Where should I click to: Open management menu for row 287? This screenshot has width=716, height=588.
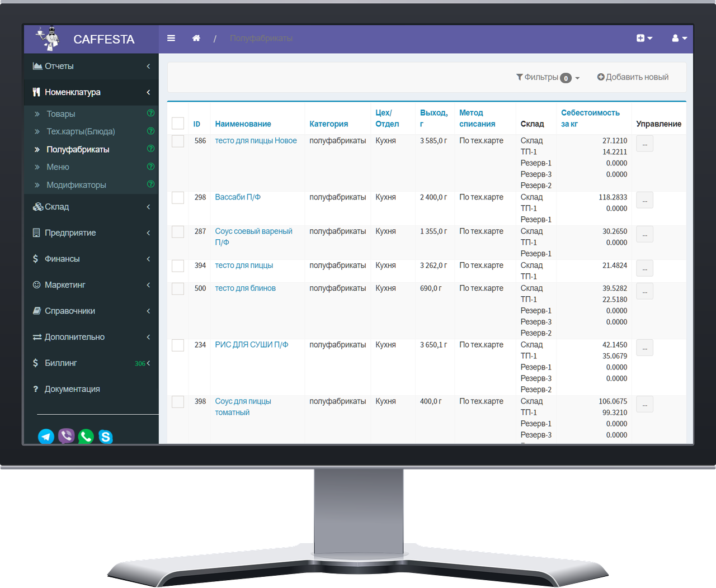(x=644, y=234)
